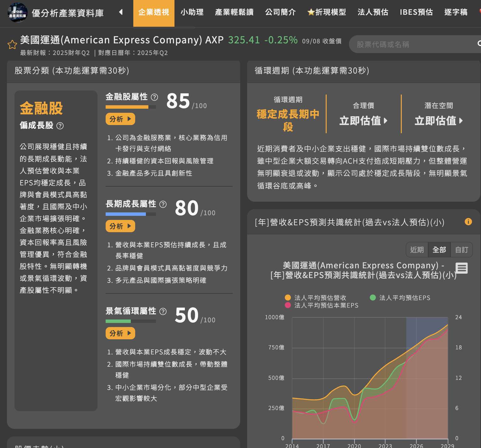Click the left arrow to scroll tabs back
The width and height of the screenshot is (481, 448).
121,12
